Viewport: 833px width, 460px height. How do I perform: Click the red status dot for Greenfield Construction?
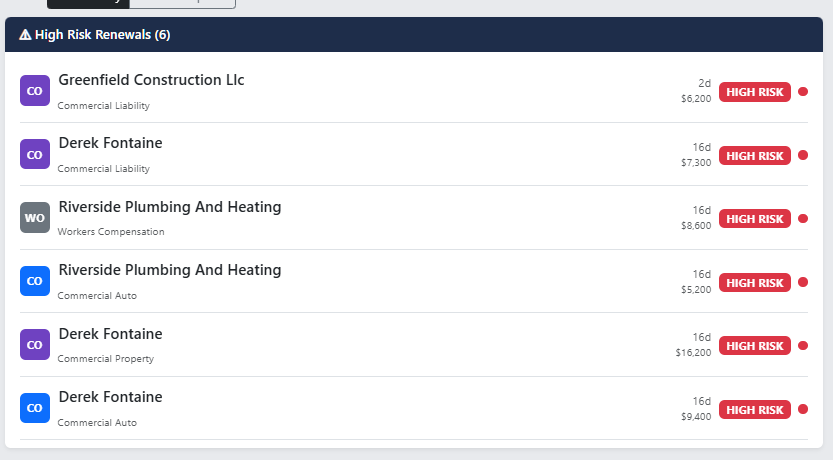tap(803, 92)
